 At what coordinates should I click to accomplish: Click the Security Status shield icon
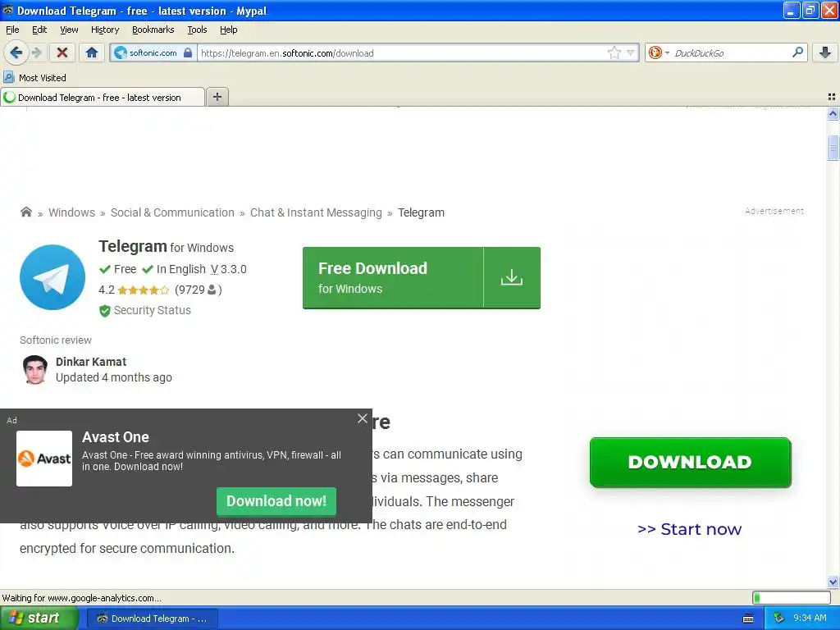[104, 311]
